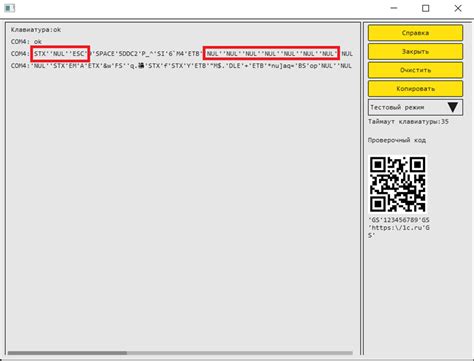Click the Закрыть button
The width and height of the screenshot is (474, 361).
click(x=415, y=52)
